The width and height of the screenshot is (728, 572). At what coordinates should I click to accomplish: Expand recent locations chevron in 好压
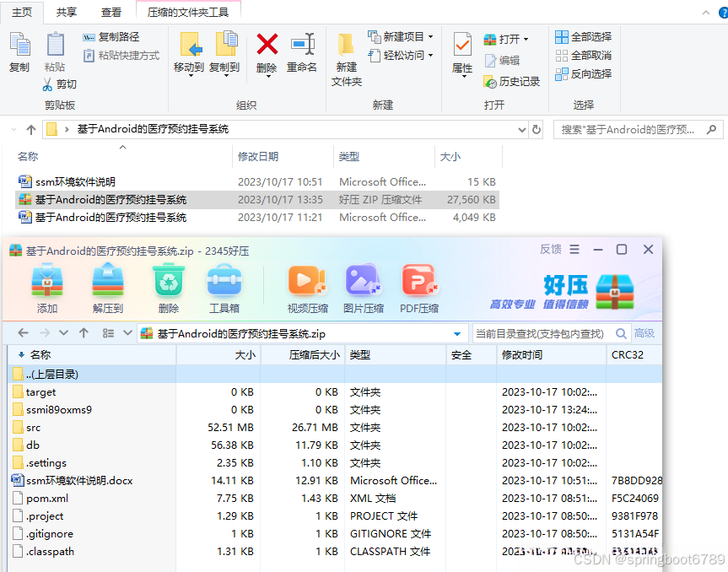coord(63,333)
